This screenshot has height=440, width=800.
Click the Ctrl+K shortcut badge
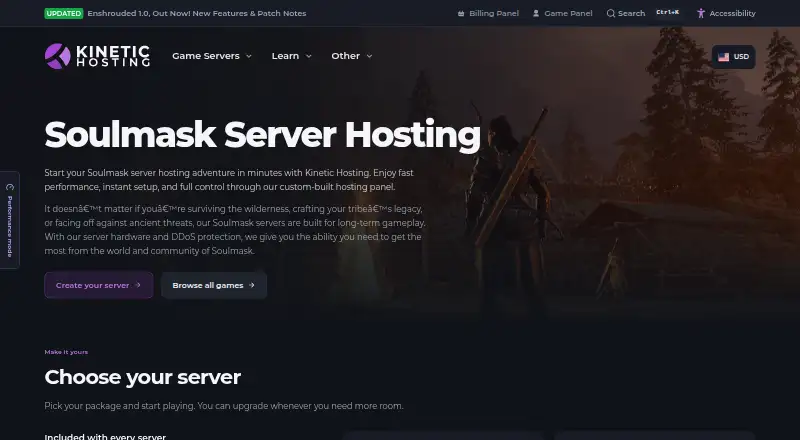tap(667, 13)
